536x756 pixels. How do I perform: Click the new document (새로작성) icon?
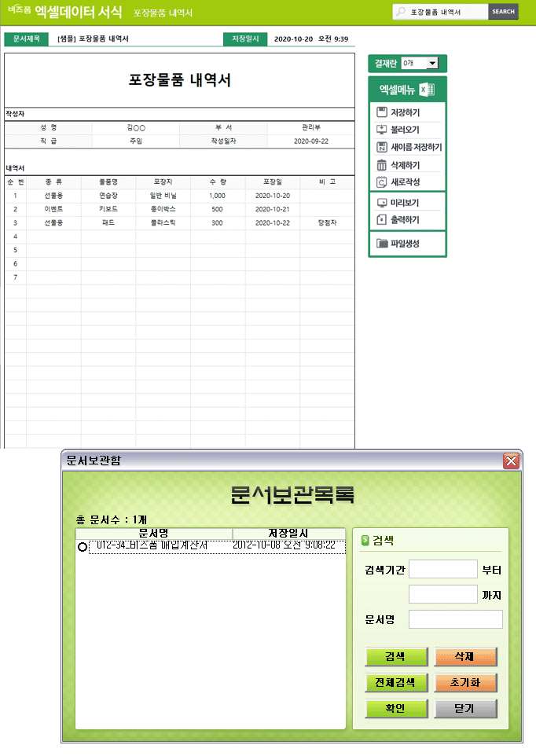(x=381, y=182)
